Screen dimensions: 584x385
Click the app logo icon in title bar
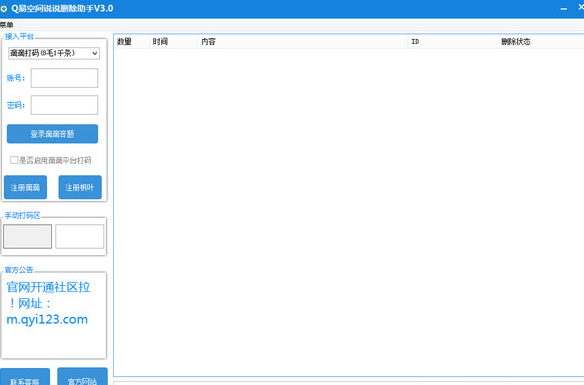(4, 9)
